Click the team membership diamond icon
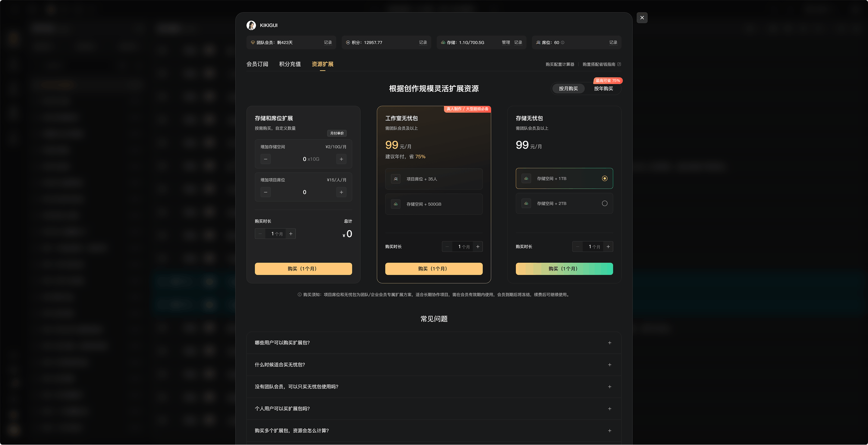The height and width of the screenshot is (445, 868). (253, 42)
